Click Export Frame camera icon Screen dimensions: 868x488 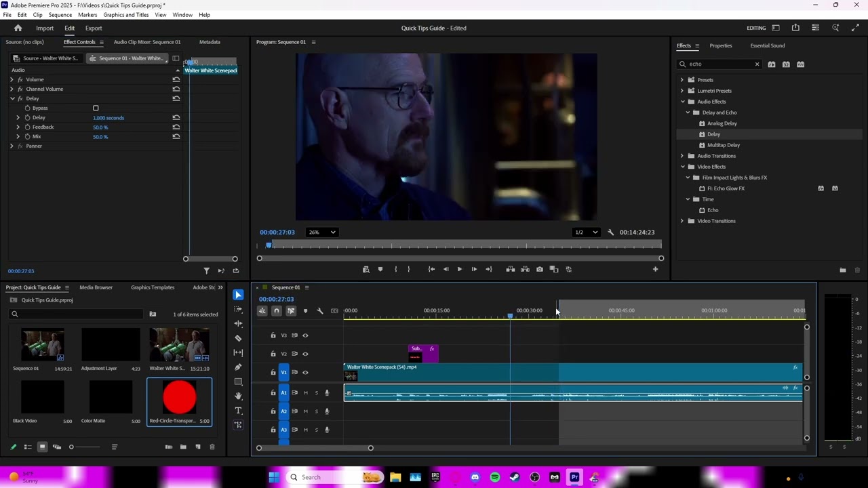[x=540, y=269]
